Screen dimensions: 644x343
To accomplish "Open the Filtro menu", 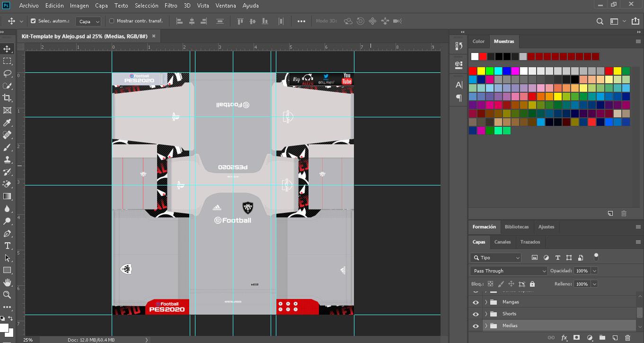I will tap(171, 6).
